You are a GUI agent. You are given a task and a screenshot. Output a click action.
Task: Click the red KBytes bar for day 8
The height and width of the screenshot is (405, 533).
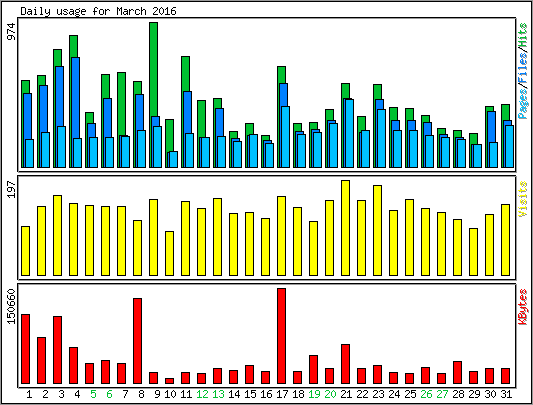coord(137,341)
